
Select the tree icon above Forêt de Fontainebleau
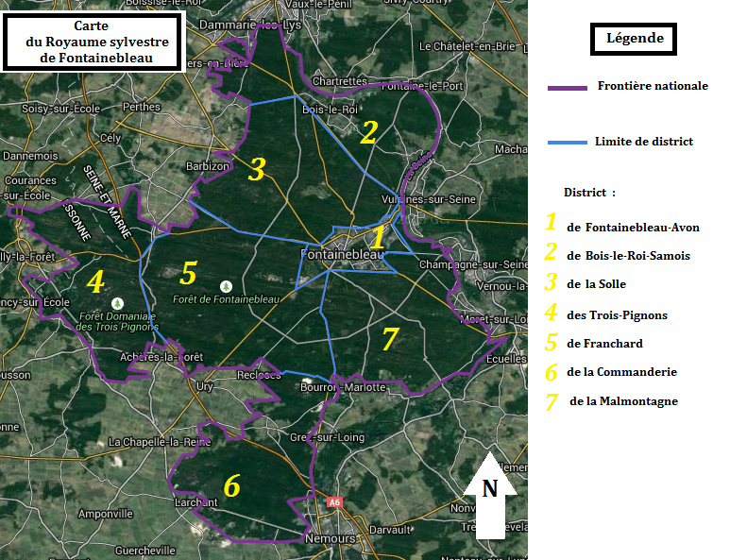point(225,285)
